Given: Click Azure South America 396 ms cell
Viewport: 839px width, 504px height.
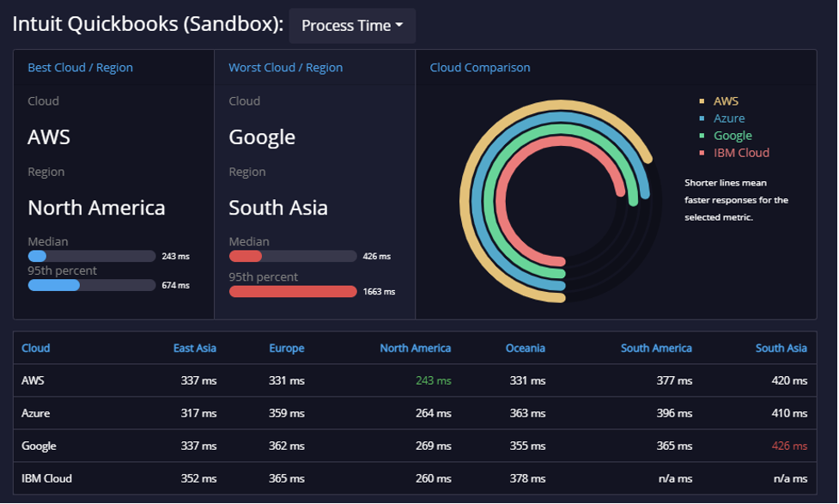Looking at the screenshot, I should click(x=674, y=413).
